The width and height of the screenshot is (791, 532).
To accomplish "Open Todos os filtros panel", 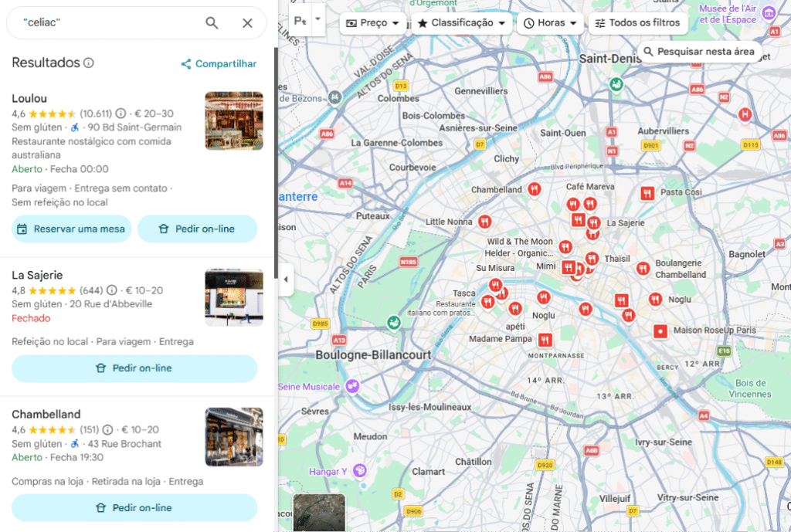I will tap(637, 22).
